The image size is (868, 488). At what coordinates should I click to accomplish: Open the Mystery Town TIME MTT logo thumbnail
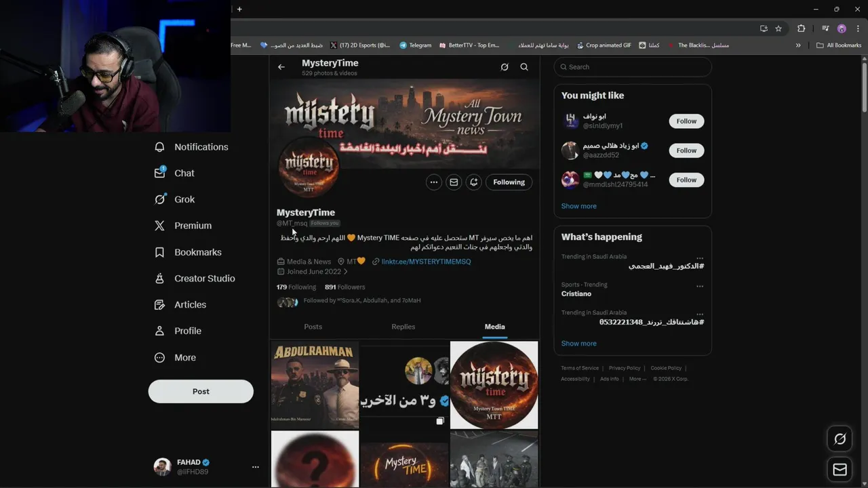[x=494, y=385]
